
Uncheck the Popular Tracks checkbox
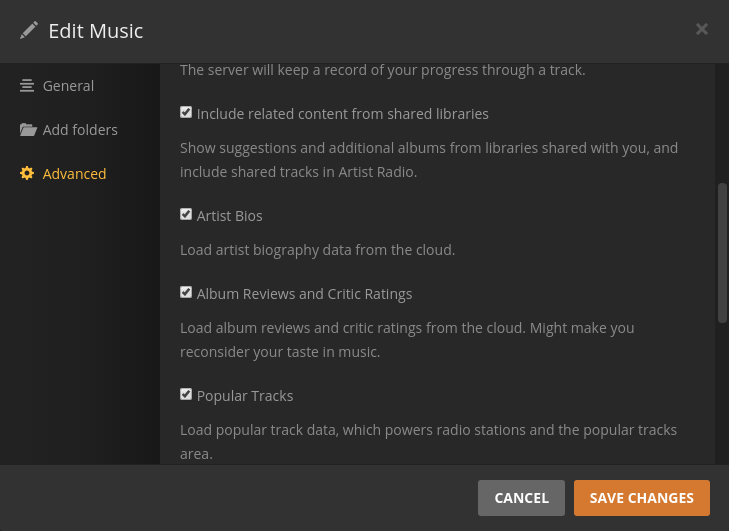coord(186,395)
